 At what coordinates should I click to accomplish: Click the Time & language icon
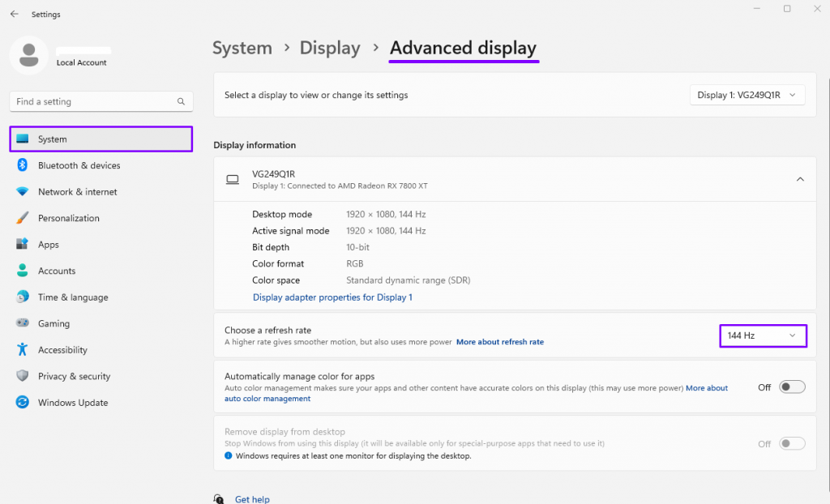[x=23, y=297]
